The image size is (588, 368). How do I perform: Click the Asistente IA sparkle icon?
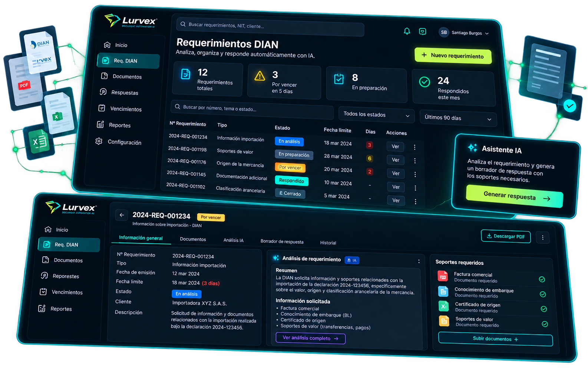[472, 148]
